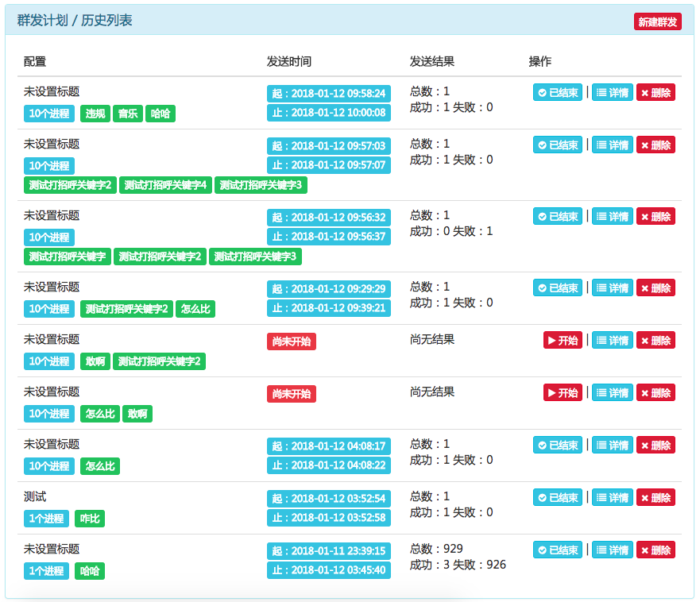
Task: Delete the row started 2018-01-12 09:29:29
Action: click(x=656, y=287)
